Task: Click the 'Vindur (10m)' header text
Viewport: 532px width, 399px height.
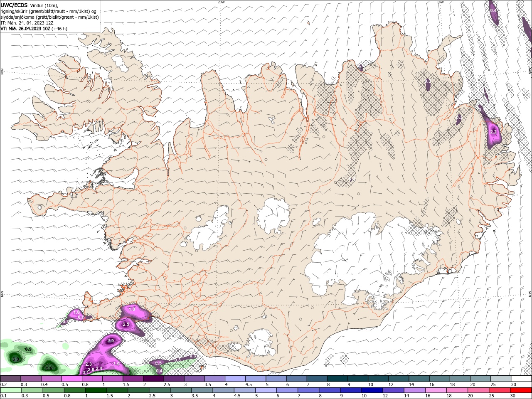Action: point(44,5)
